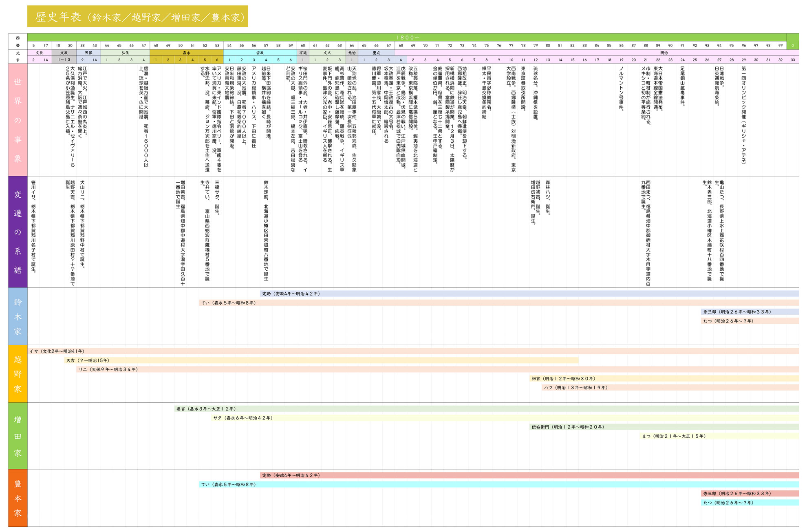807x532 pixels.
Task: Select the blue 鈴木家 section label
Action: [x=18, y=316]
